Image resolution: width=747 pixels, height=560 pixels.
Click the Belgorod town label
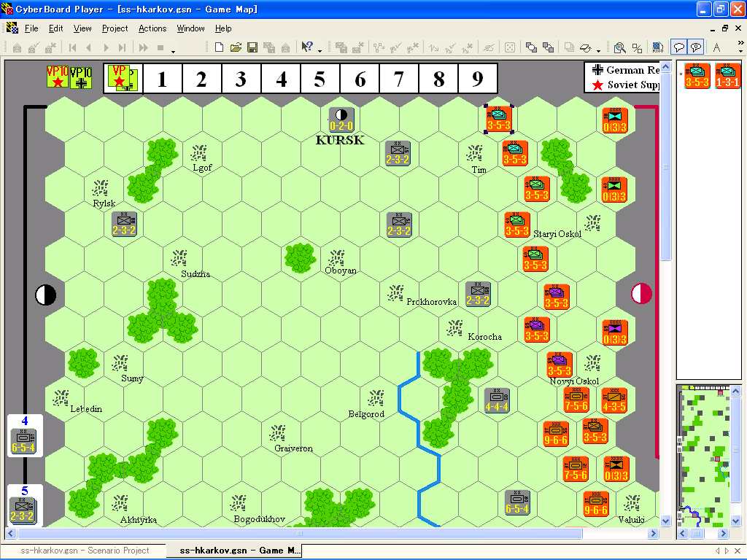point(366,414)
